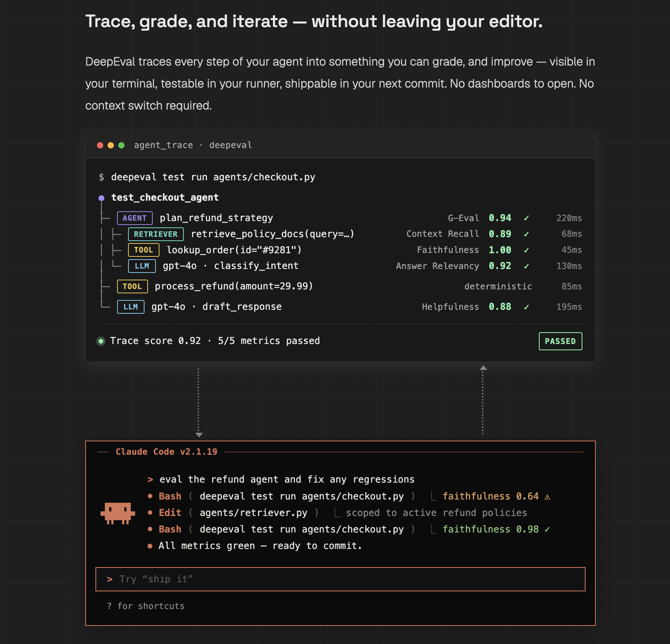The height and width of the screenshot is (644, 670).
Task: Click the orange 'Edit' tool label
Action: [170, 513]
